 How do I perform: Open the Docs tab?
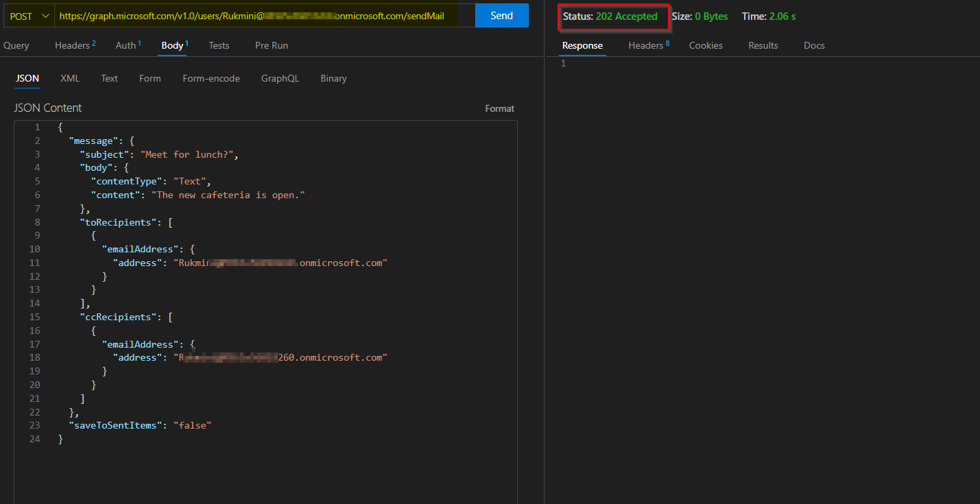(814, 45)
